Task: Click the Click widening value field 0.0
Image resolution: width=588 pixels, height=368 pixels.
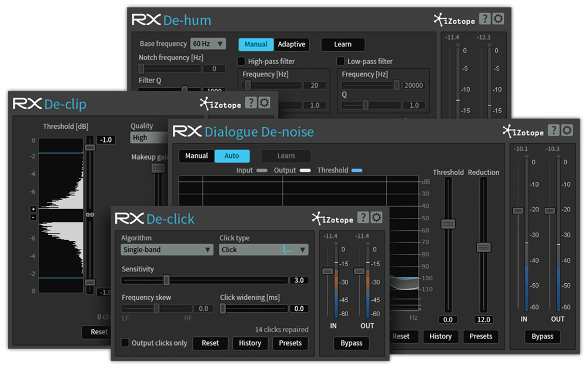Action: pyautogui.click(x=299, y=309)
